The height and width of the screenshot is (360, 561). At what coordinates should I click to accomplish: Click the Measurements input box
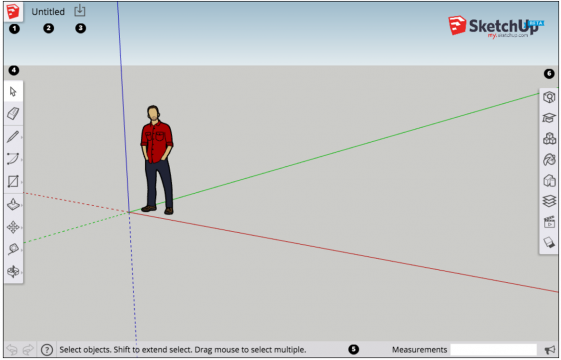pos(493,350)
